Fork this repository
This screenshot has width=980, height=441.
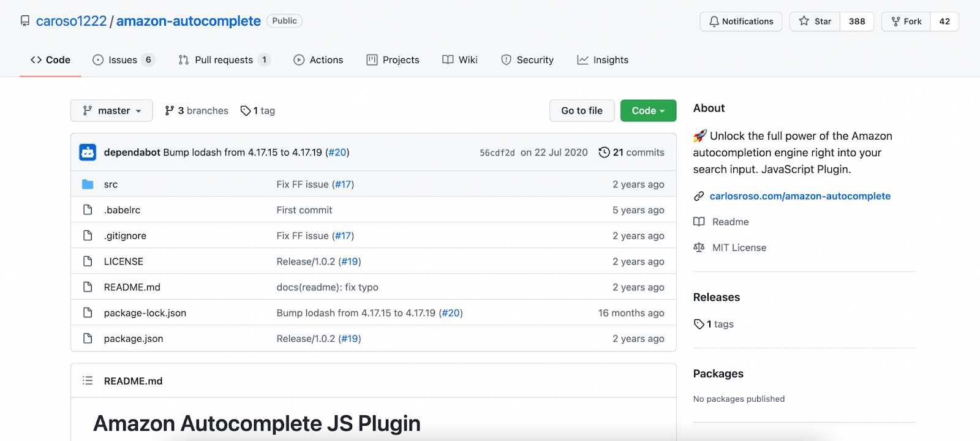pyautogui.click(x=907, y=21)
